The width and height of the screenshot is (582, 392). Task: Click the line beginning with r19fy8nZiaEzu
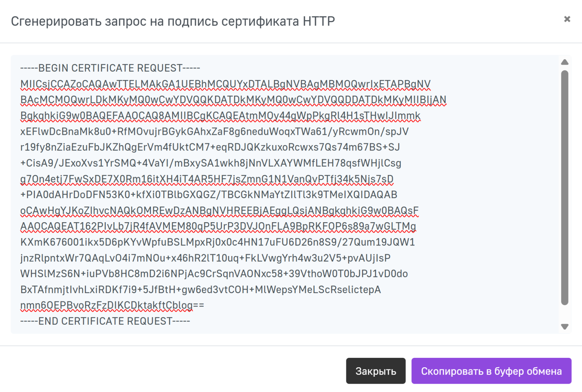click(x=210, y=147)
